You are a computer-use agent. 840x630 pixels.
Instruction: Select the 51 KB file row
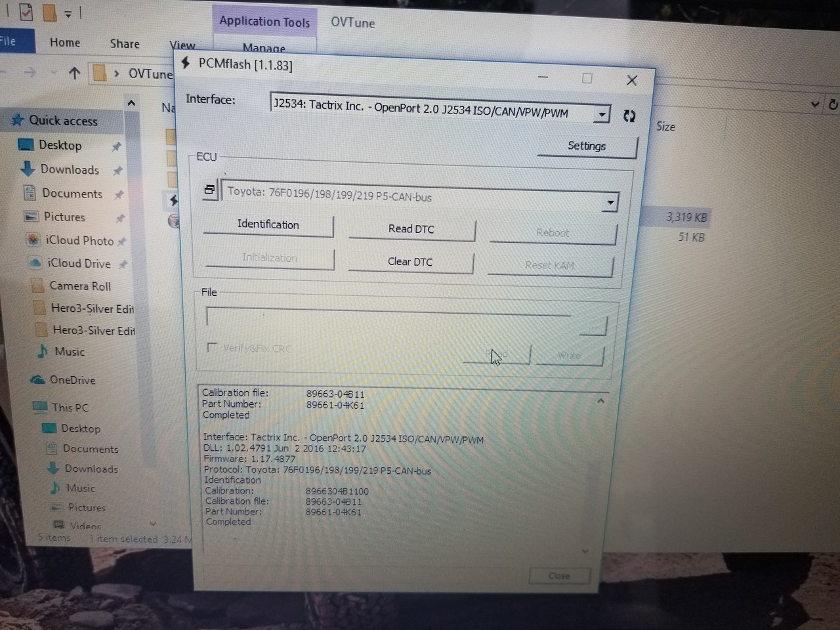(x=691, y=237)
